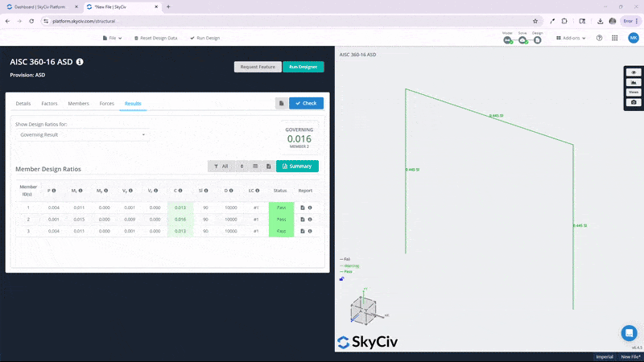Open the Forces tab

(106, 104)
